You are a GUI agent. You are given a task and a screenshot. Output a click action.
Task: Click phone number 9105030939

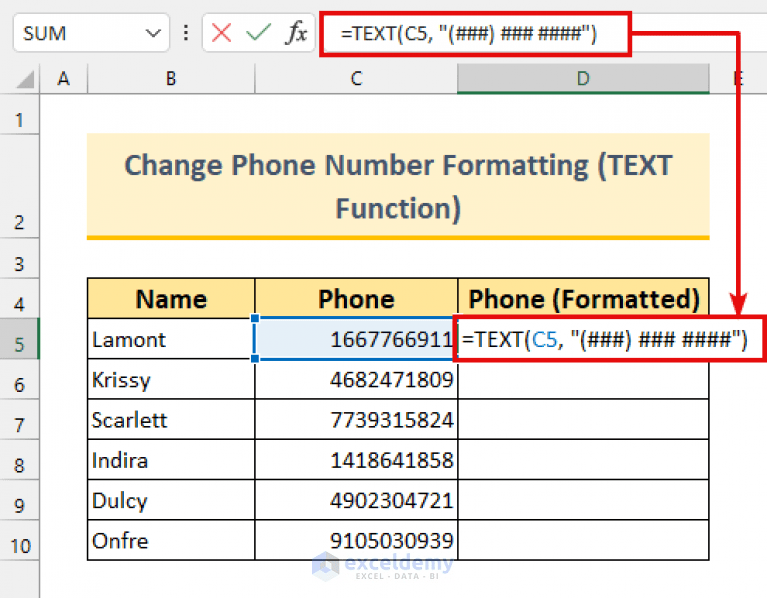pos(356,540)
